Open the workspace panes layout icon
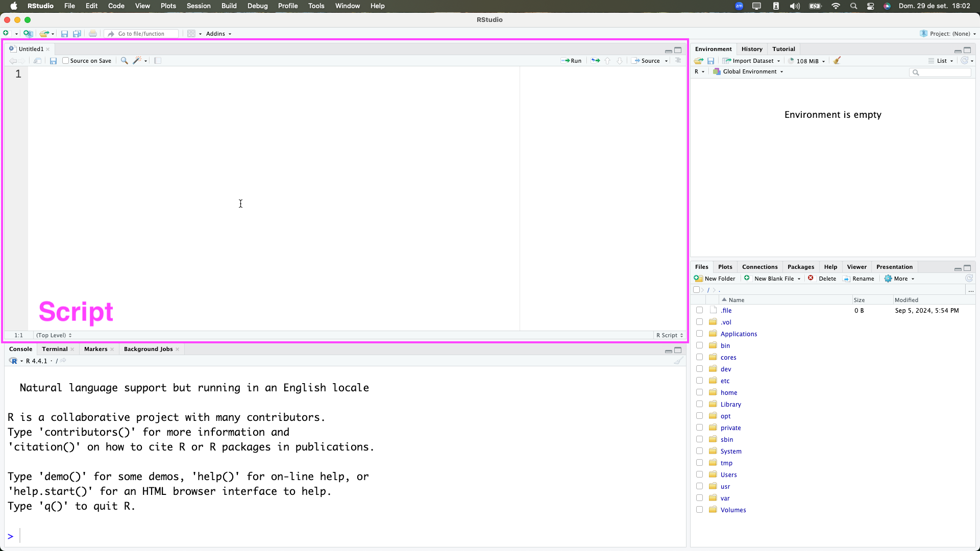The height and width of the screenshot is (551, 980). (x=191, y=34)
